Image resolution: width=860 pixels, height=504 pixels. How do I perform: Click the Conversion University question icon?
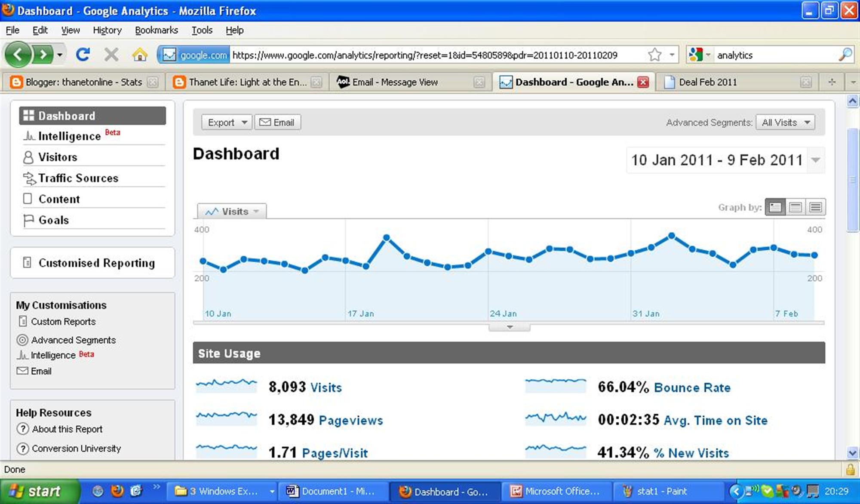pos(22,448)
